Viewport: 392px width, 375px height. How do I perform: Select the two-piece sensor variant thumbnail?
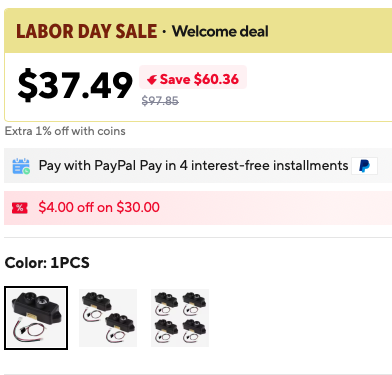click(x=108, y=318)
